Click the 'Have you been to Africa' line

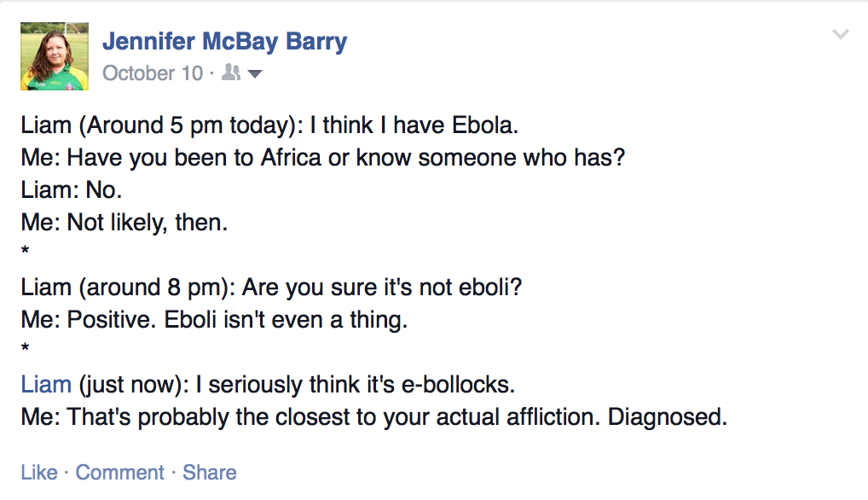pos(322,158)
